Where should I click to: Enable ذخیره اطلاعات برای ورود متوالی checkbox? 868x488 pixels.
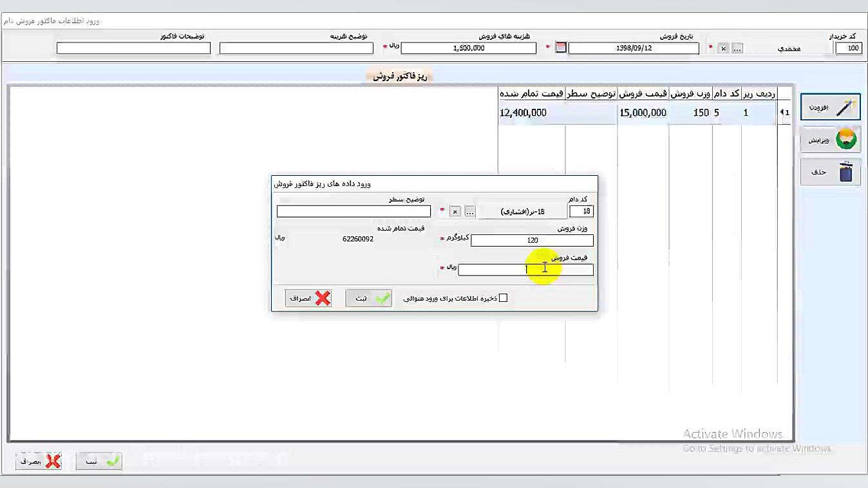(503, 298)
